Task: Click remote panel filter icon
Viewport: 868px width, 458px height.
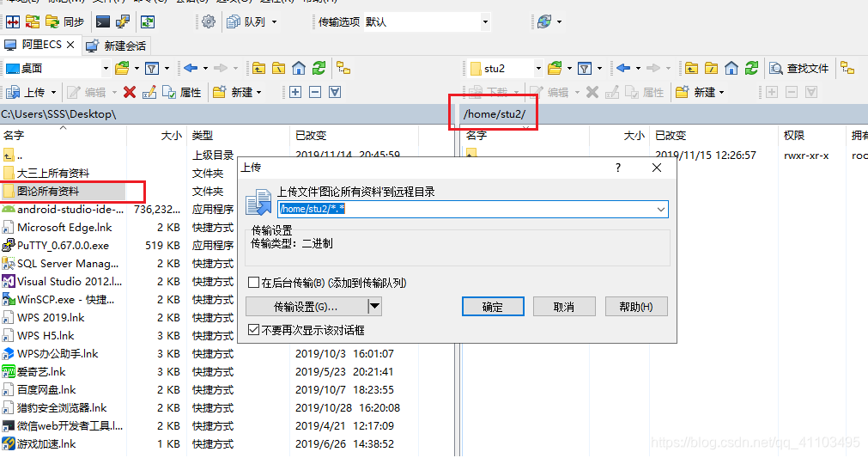Action: click(x=584, y=69)
